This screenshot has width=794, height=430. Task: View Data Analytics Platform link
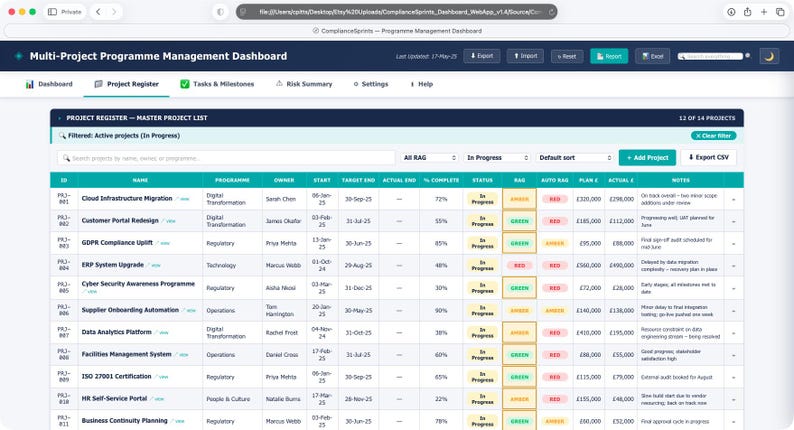pos(162,333)
